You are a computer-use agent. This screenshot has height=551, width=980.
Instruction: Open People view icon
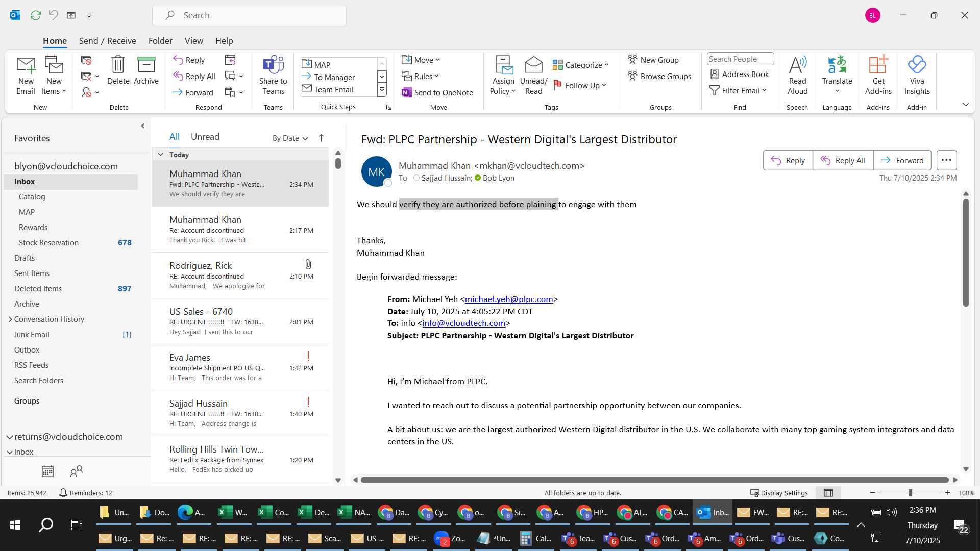point(77,471)
